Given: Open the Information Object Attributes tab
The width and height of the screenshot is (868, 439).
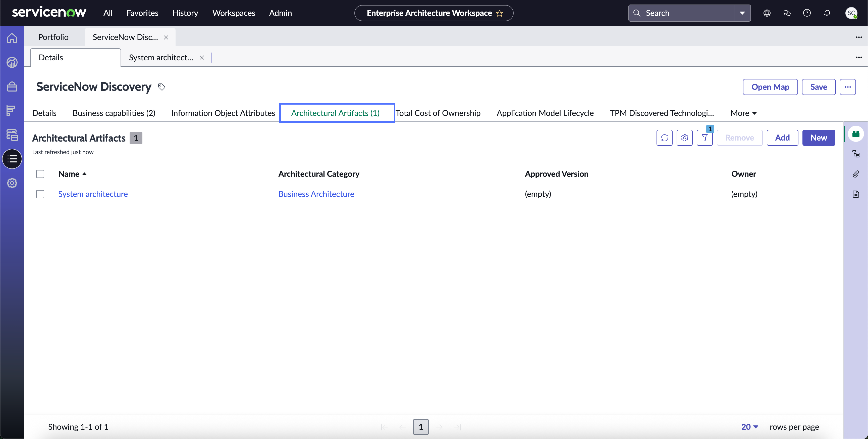Looking at the screenshot, I should tap(223, 113).
